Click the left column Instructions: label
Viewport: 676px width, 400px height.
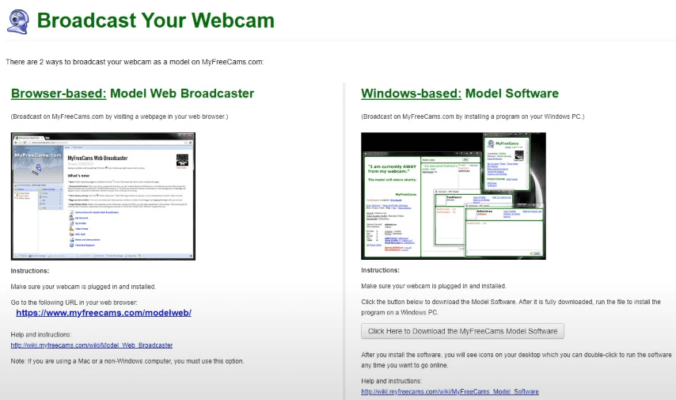(x=30, y=271)
